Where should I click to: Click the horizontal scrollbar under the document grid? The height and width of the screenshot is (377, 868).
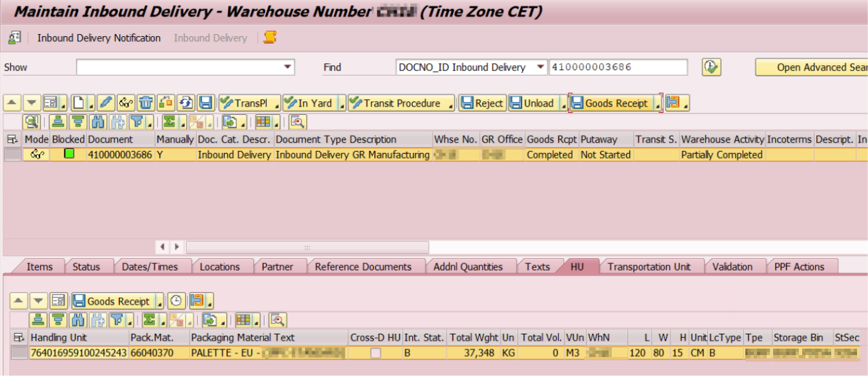click(307, 247)
